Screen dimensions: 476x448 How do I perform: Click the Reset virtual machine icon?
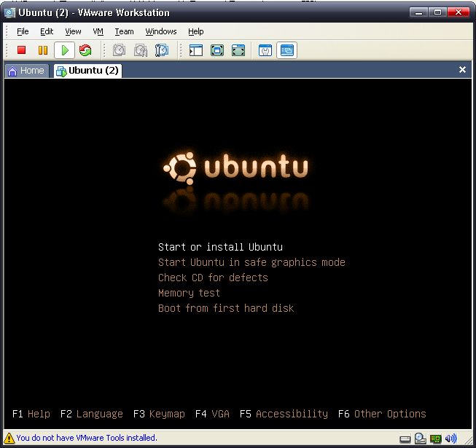[85, 50]
